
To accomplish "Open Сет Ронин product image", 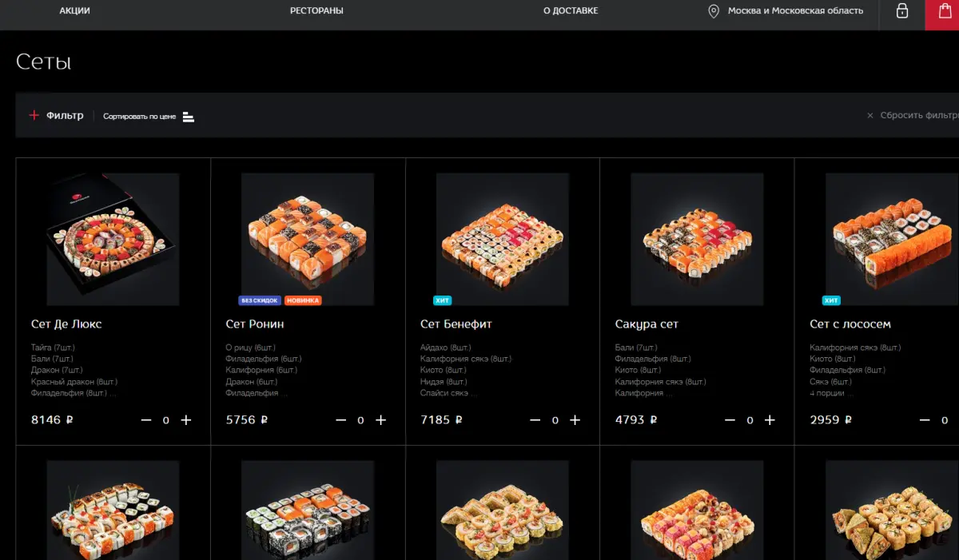I will pos(308,240).
